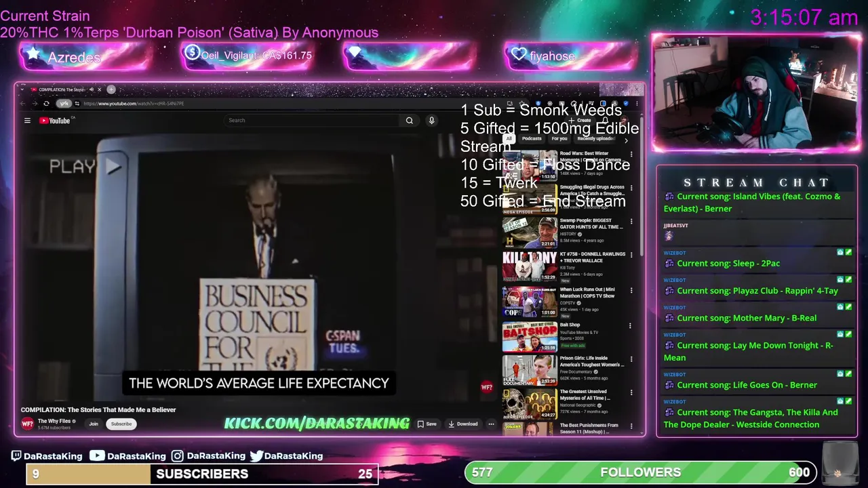Download the video

click(463, 424)
